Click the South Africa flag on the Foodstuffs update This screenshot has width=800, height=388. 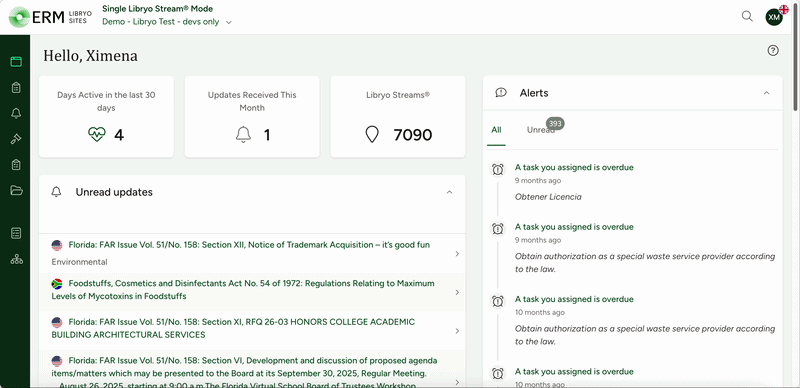[57, 283]
